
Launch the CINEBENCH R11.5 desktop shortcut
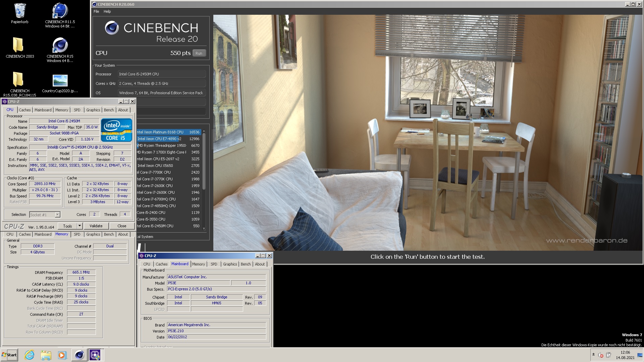click(60, 15)
